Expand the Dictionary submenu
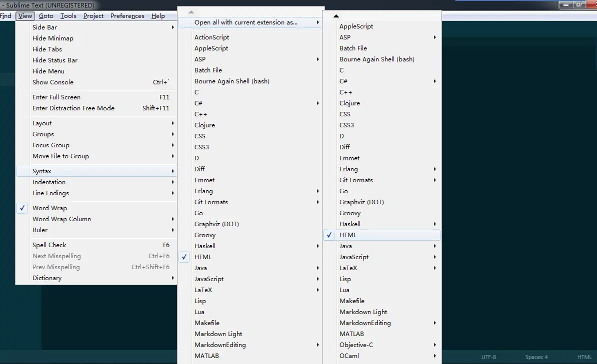597x364 pixels. tap(96, 279)
